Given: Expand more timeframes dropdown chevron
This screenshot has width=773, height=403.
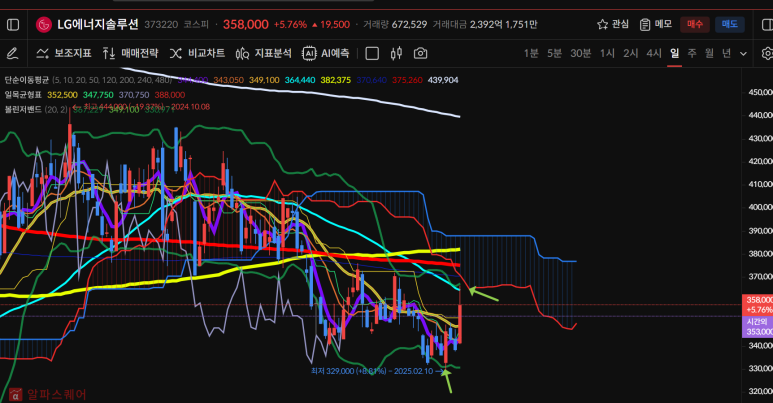Looking at the screenshot, I should point(743,54).
